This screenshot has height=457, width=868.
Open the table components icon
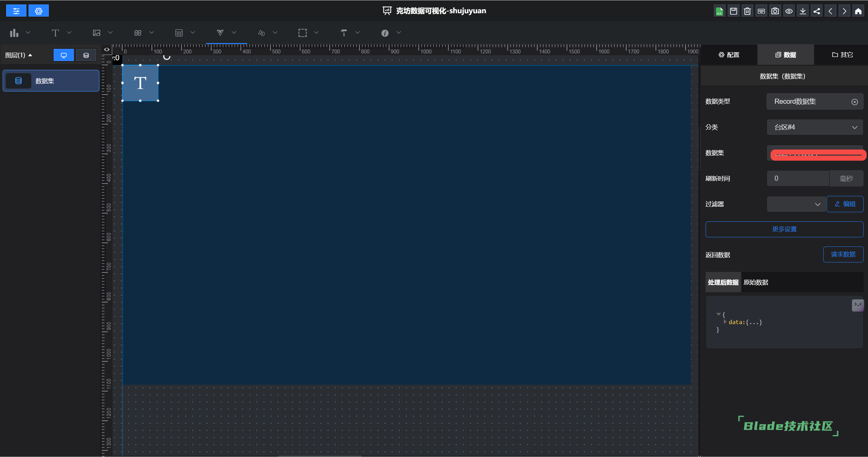[179, 33]
